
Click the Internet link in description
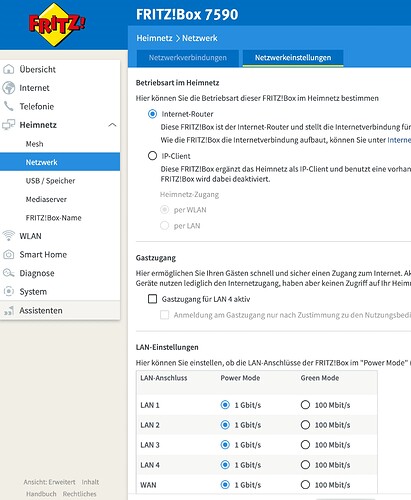point(399,140)
